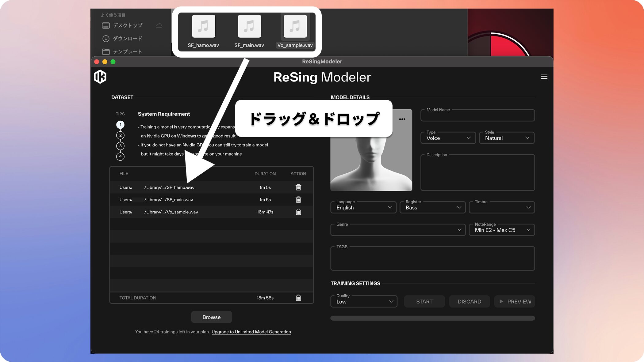This screenshot has height=362, width=644.
Task: Open the hamburger menu in ReSing Modeler
Action: (x=544, y=77)
